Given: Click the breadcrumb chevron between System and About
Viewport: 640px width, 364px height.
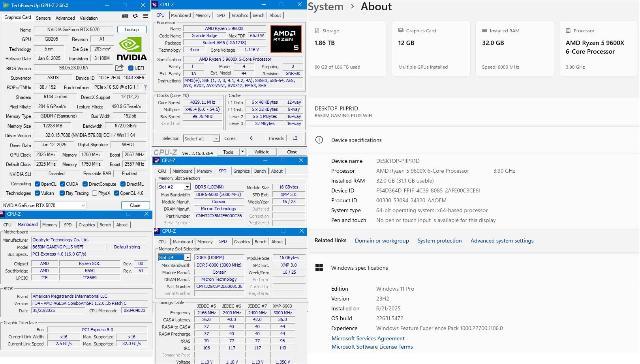Looking at the screenshot, I should [x=352, y=7].
